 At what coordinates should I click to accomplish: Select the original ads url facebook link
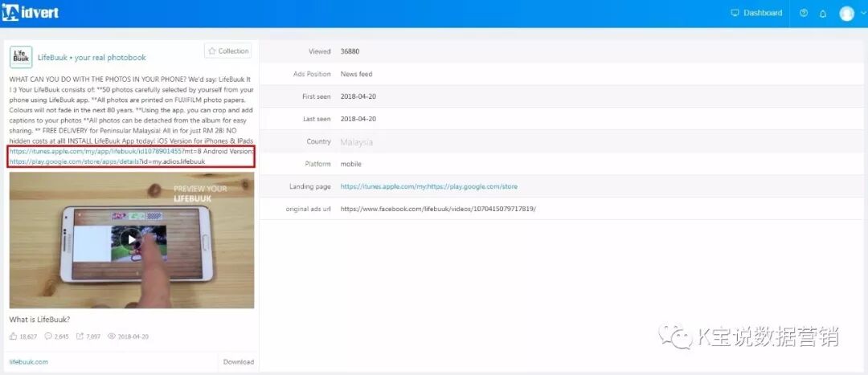(439, 209)
